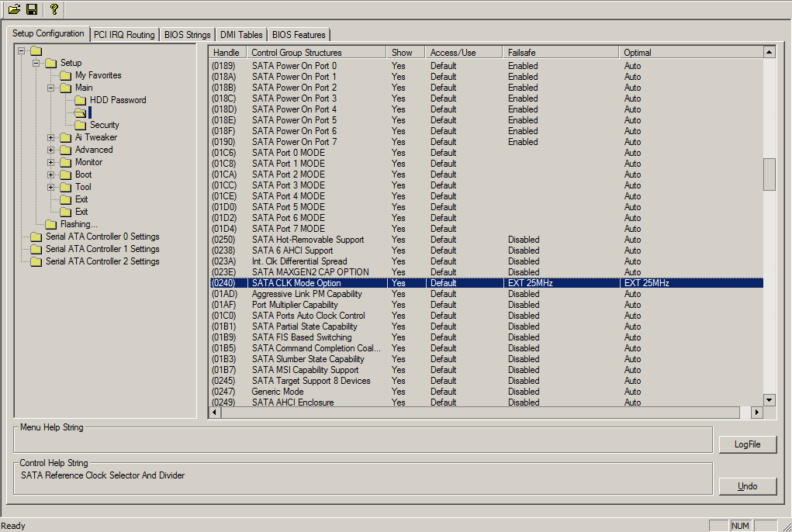
Task: Select the HDD Password folder
Action: pyautogui.click(x=117, y=100)
